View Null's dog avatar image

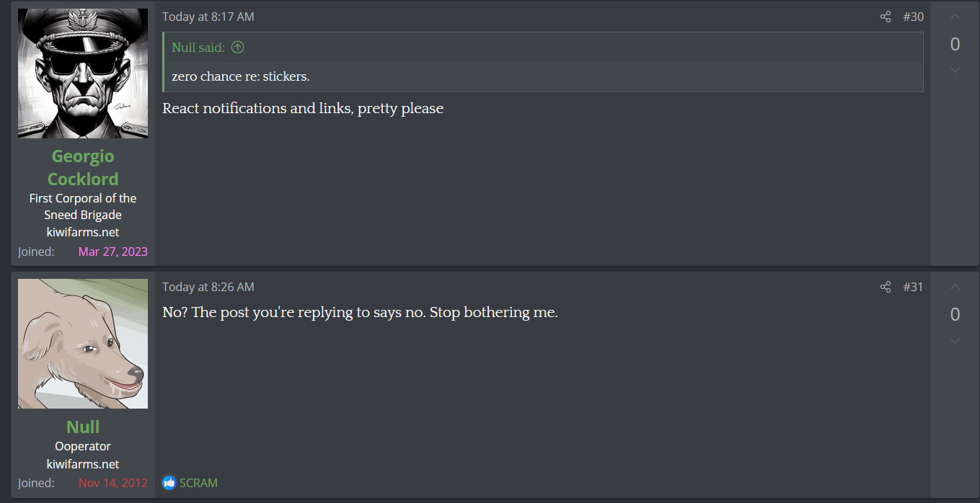[x=83, y=344]
